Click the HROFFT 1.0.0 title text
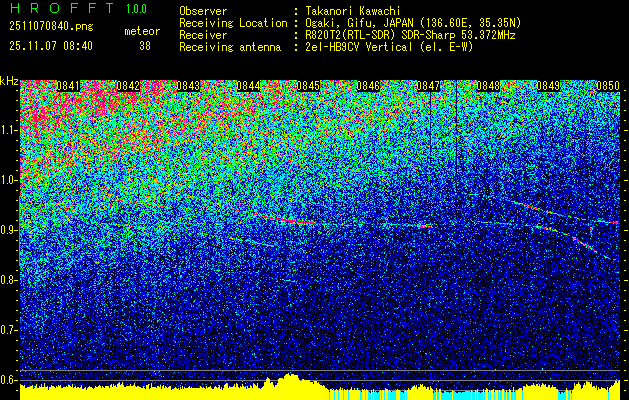Image resolution: width=629 pixels, height=400 pixels. [79, 8]
